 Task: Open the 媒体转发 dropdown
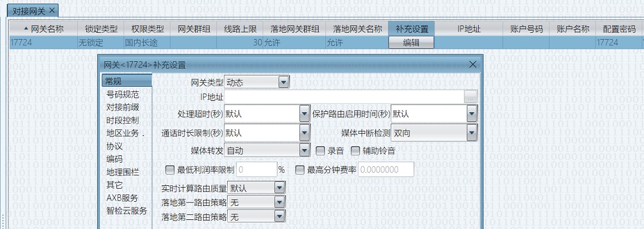[304, 150]
